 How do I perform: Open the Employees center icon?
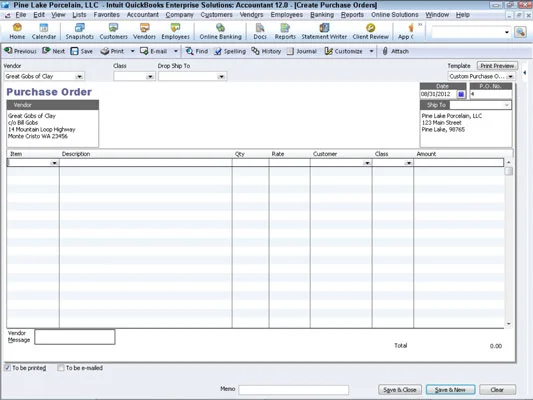point(175,31)
